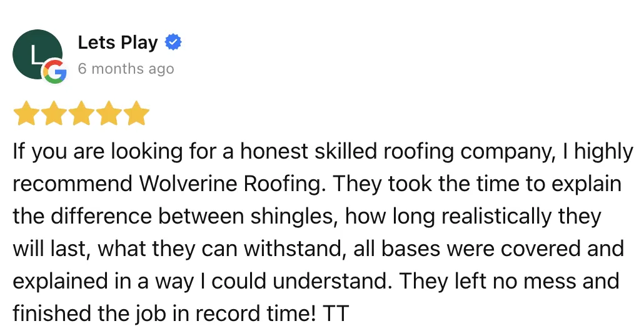Click the 6 months ago timestamp
644x336 pixels.
126,69
